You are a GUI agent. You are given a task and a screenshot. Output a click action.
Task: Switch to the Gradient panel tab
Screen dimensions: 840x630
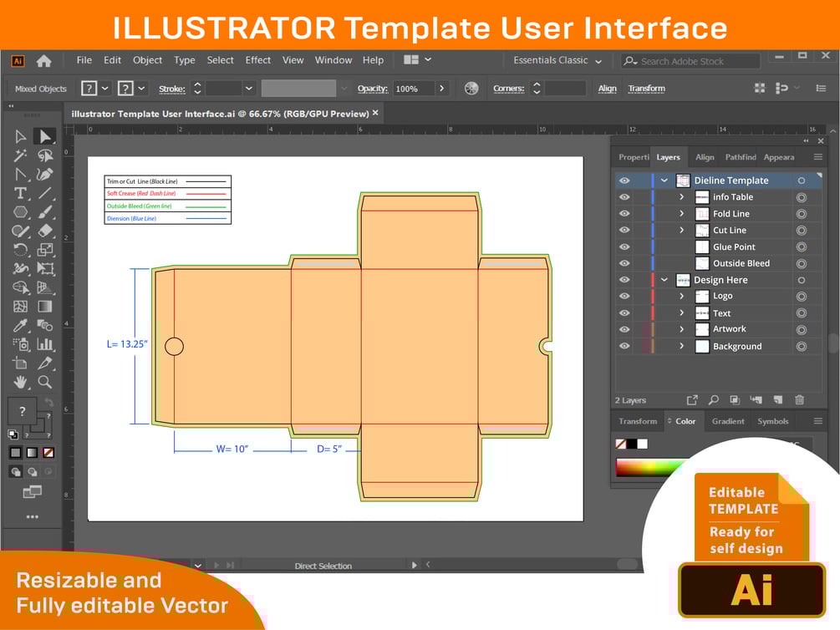pos(728,421)
